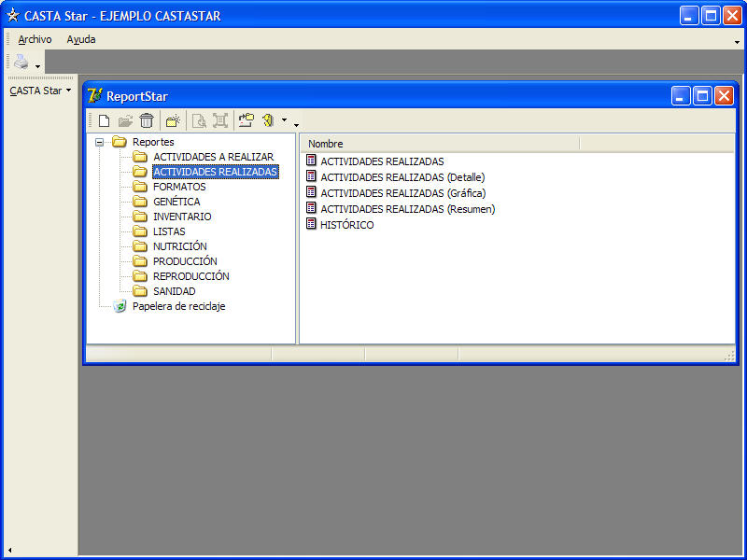This screenshot has width=747, height=560.
Task: Select the REPRODUCCIÓN folder
Action: (x=191, y=276)
